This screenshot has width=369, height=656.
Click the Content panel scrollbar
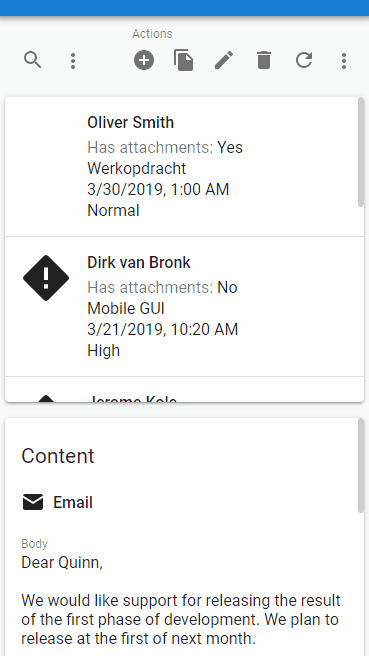pyautogui.click(x=361, y=465)
